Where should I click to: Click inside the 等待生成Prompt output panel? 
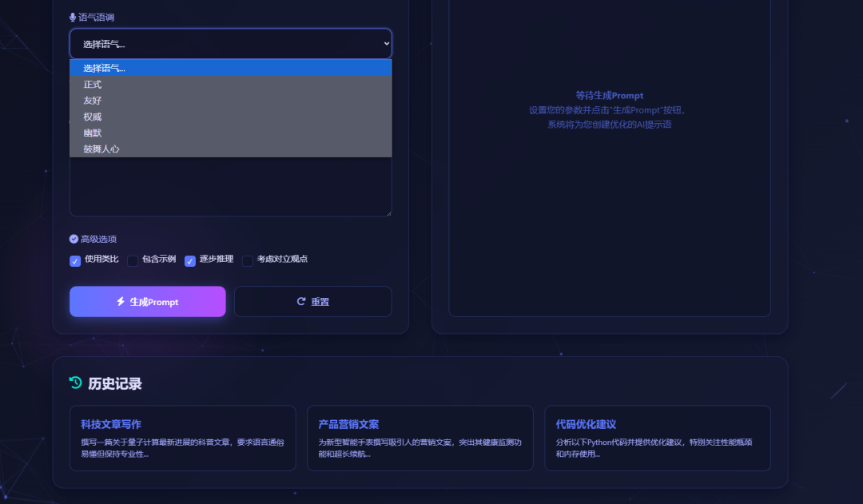coord(610,158)
